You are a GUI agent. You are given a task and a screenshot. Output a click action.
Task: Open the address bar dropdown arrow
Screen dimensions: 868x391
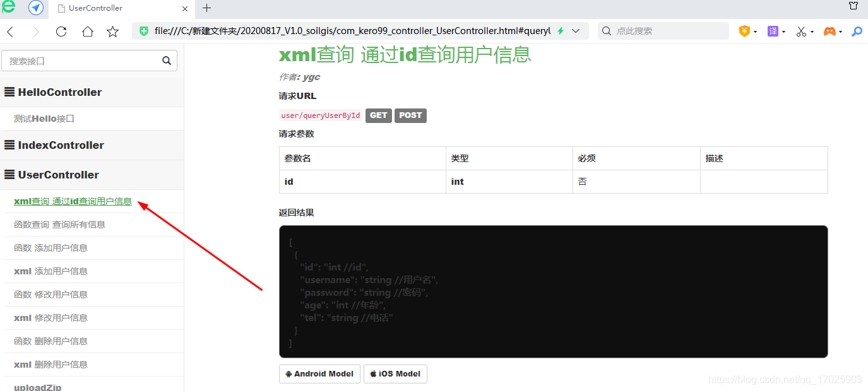point(575,30)
